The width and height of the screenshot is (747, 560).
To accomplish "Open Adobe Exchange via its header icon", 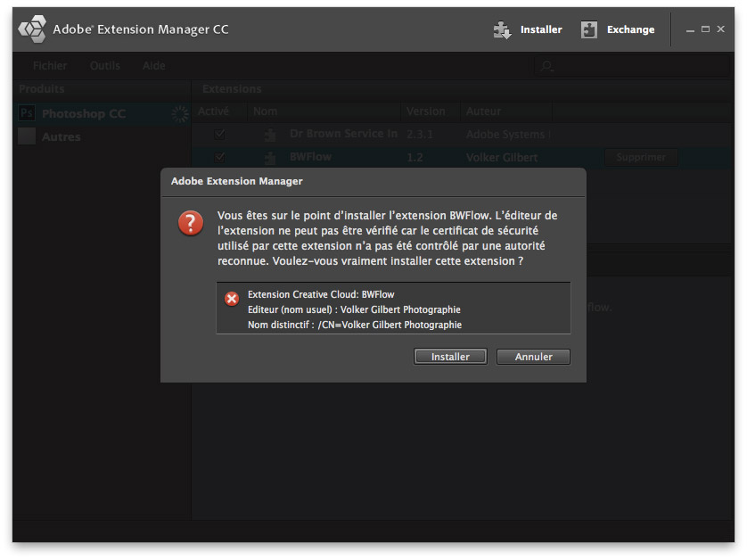I will pos(589,29).
